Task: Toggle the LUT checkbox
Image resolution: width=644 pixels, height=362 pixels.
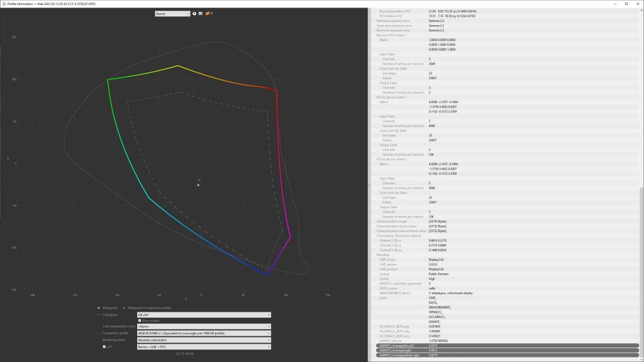Action: pos(104,347)
